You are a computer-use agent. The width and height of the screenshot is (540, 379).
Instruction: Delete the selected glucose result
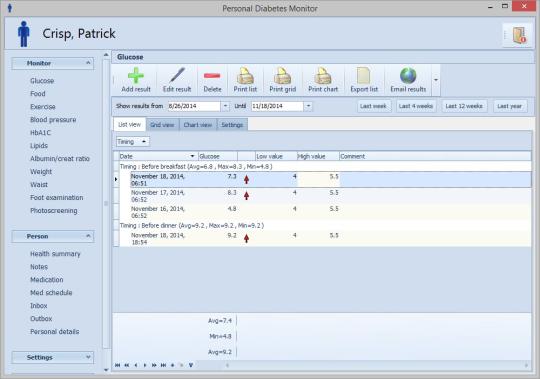[x=212, y=80]
